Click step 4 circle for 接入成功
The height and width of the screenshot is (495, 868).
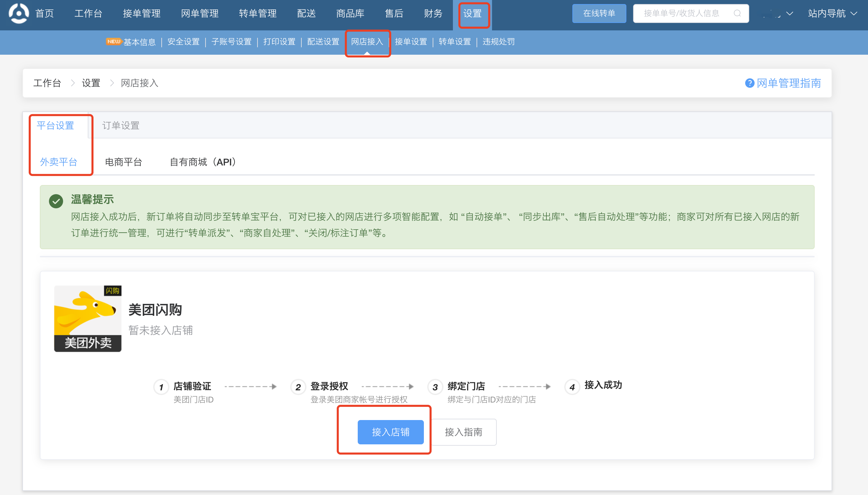point(572,387)
